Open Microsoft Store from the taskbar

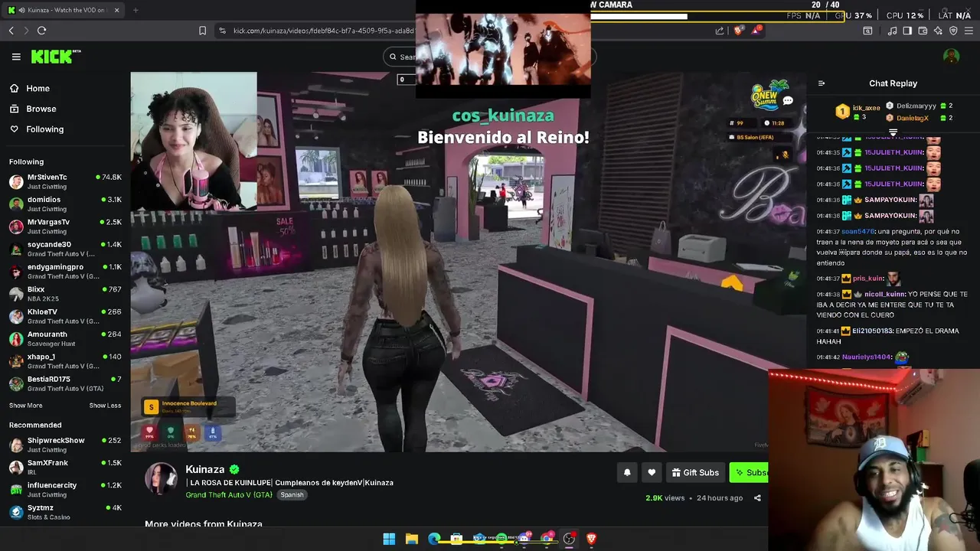click(x=456, y=539)
